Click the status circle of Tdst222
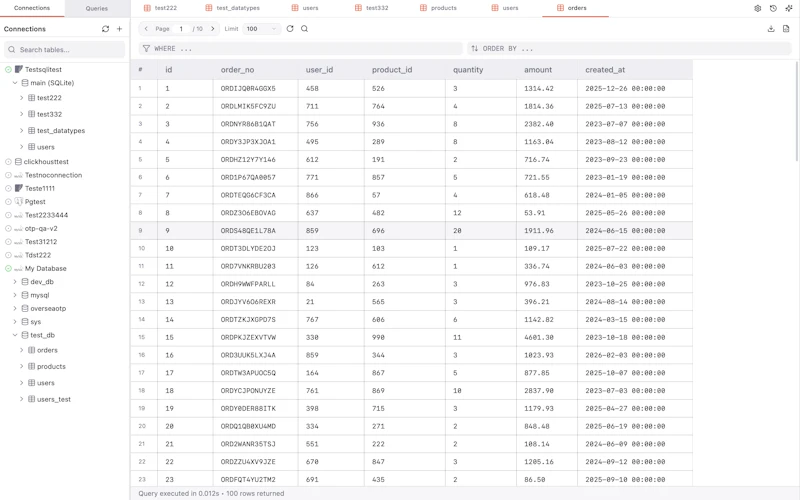The height and width of the screenshot is (500, 800). coord(8,255)
